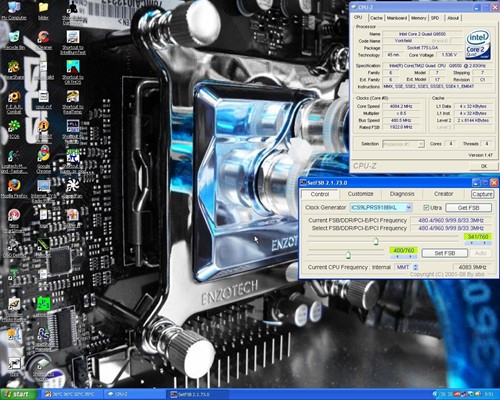500x400 pixels.
Task: Open the Diagnosis tab in SetFSB
Action: [x=402, y=194]
